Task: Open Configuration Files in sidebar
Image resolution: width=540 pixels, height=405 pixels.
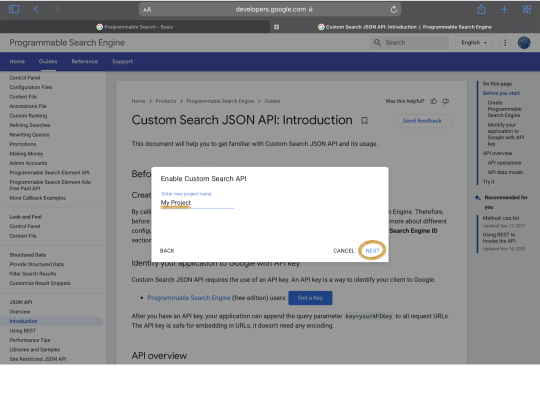Action: tap(31, 87)
